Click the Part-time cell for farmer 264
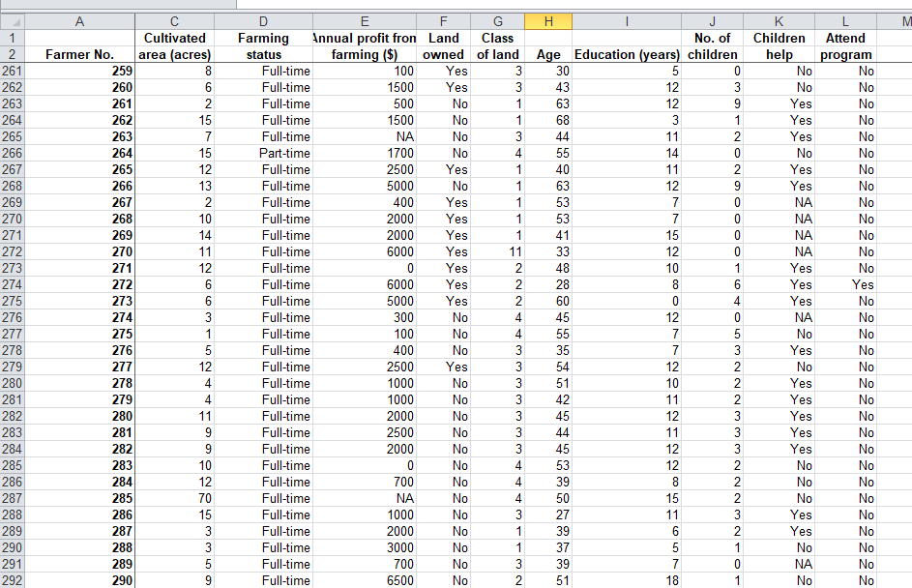The height and width of the screenshot is (588, 912). (263, 153)
